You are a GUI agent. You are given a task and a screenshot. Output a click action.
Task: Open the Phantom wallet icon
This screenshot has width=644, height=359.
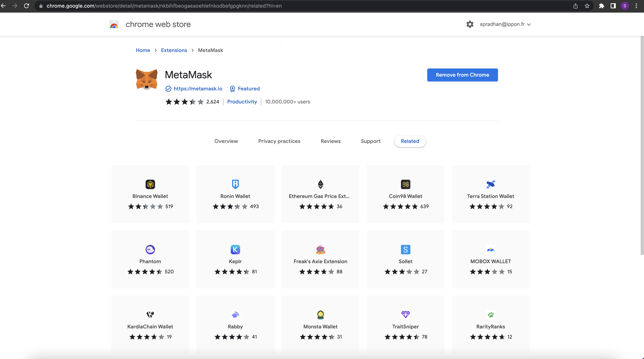pyautogui.click(x=150, y=249)
